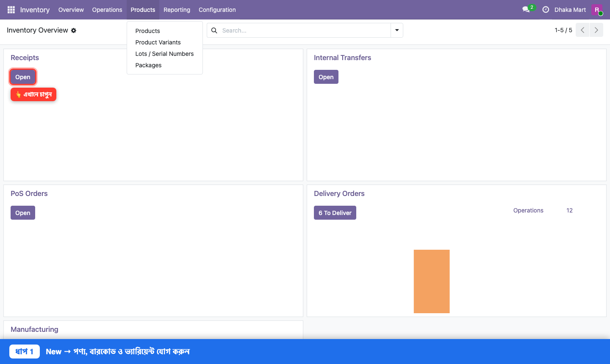610x364 pixels.
Task: Open the Manufacturing card title
Action: click(34, 329)
